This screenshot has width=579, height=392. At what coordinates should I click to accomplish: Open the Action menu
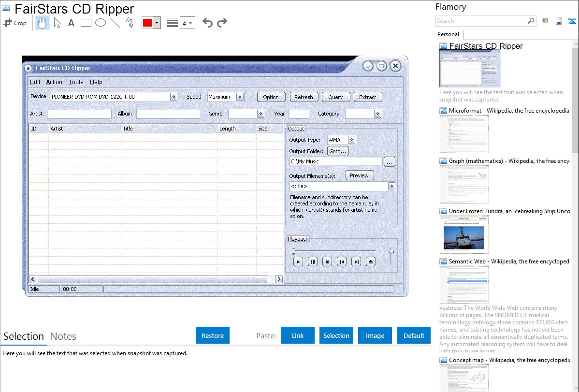point(54,82)
